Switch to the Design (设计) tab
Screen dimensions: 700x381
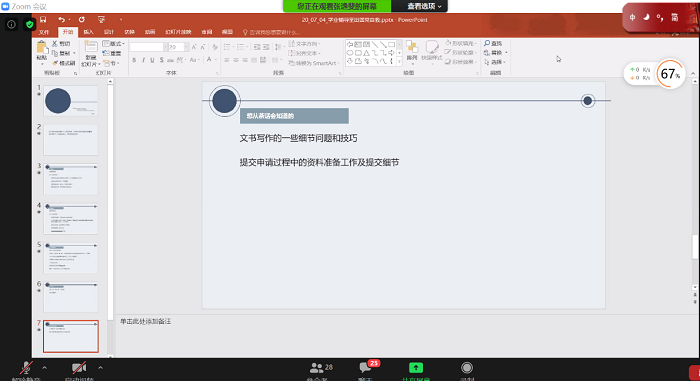(109, 32)
